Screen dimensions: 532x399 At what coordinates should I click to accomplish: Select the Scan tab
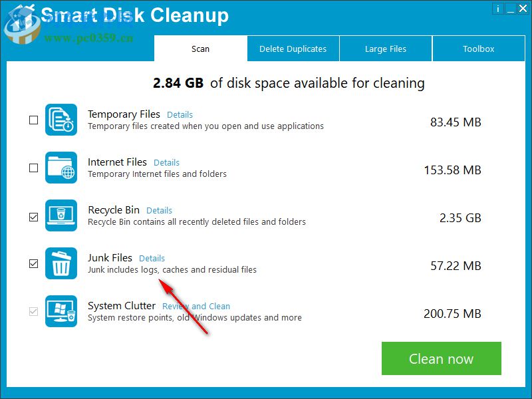point(200,49)
